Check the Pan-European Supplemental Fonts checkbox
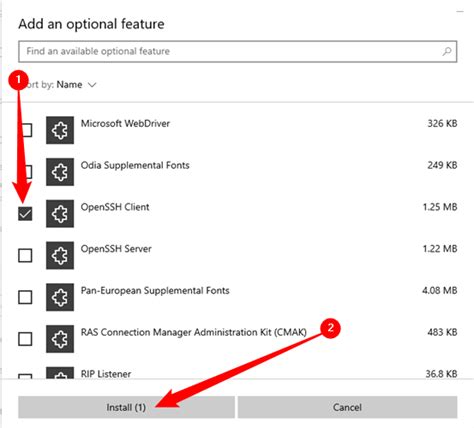 pos(25,297)
